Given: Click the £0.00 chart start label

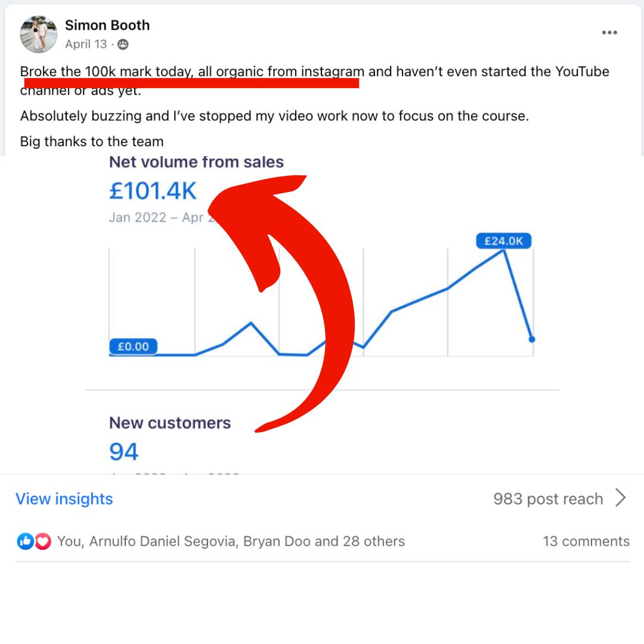Looking at the screenshot, I should 133,346.
